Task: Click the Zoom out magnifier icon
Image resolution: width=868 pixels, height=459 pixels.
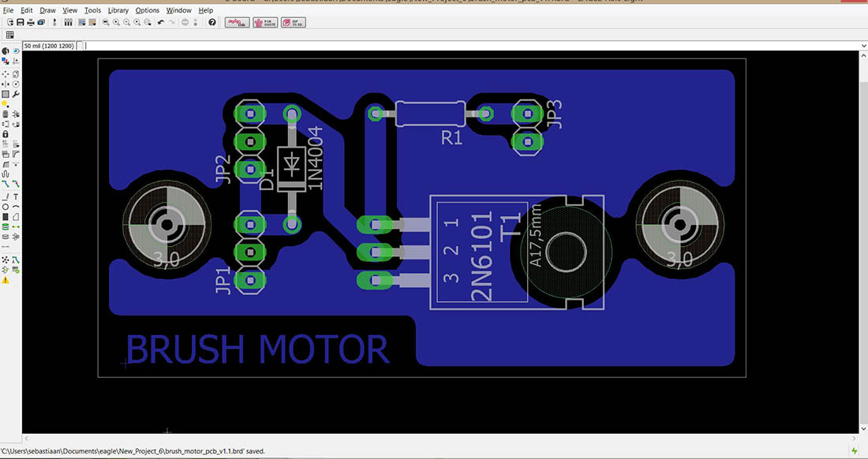Action: pyautogui.click(x=127, y=22)
